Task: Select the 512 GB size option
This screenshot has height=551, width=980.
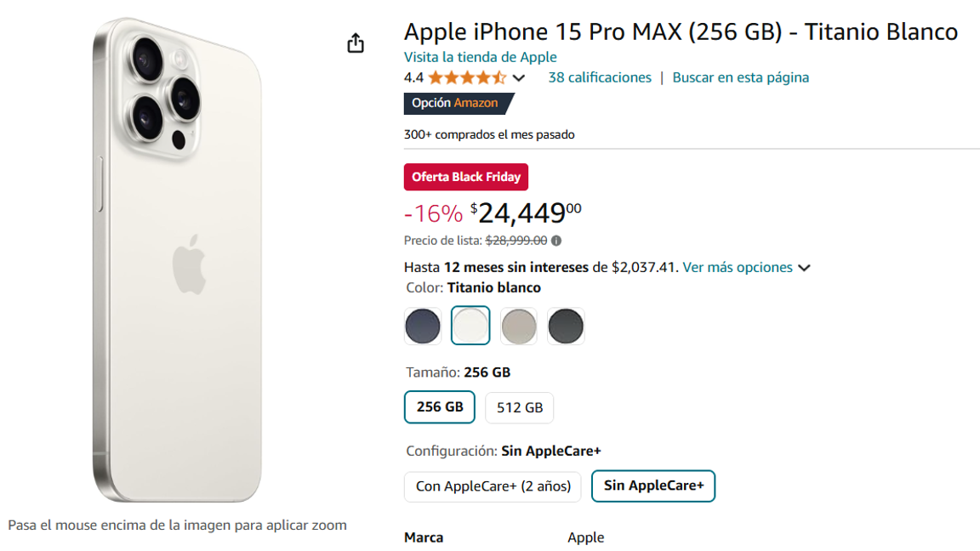Action: point(519,406)
